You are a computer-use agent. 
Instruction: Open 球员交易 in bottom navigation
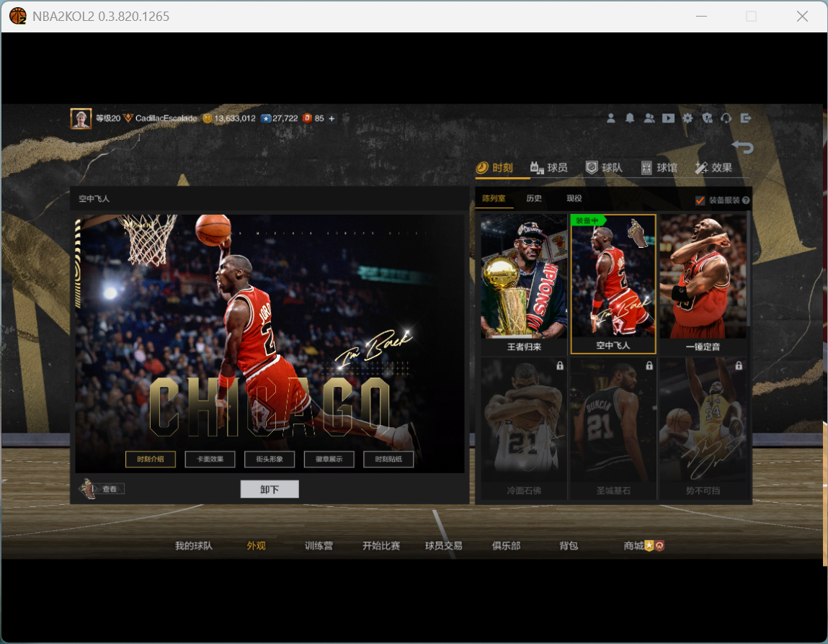[444, 546]
